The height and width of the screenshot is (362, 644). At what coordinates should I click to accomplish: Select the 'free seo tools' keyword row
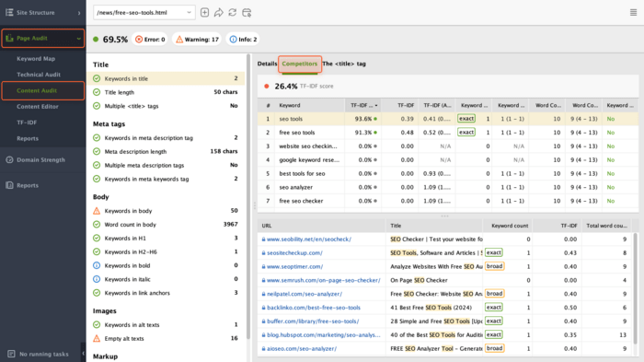pyautogui.click(x=448, y=133)
